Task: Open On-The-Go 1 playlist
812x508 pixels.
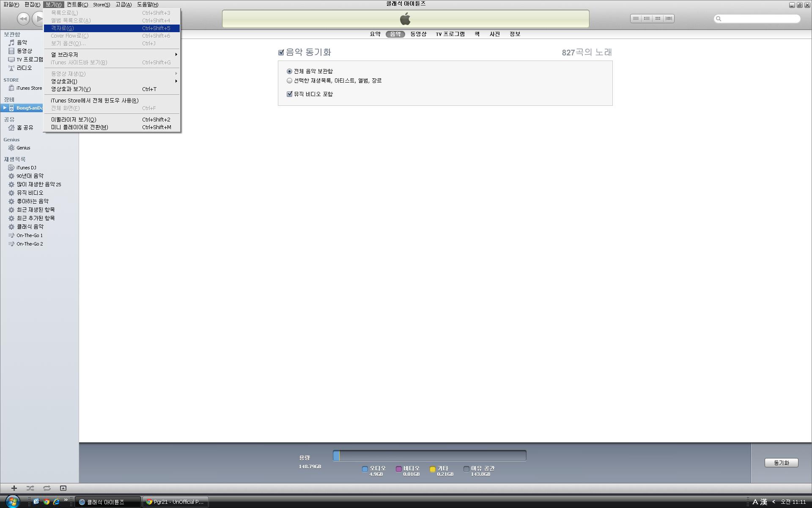Action: (30, 235)
